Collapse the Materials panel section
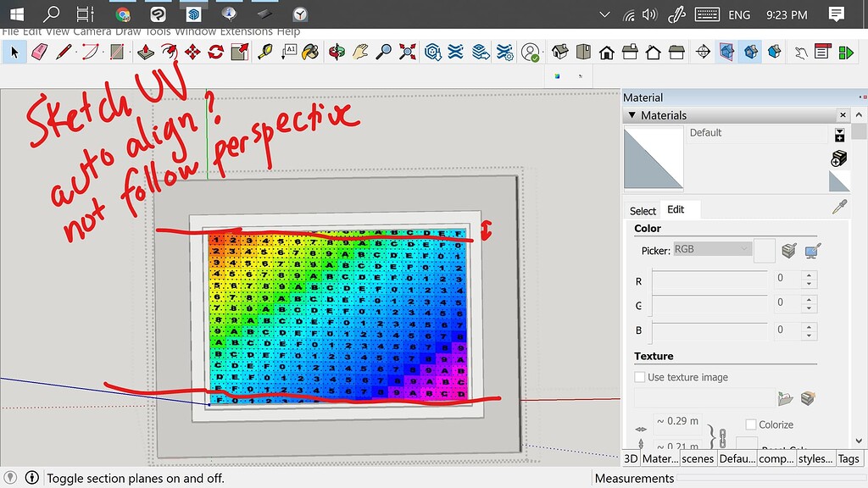 tap(632, 115)
